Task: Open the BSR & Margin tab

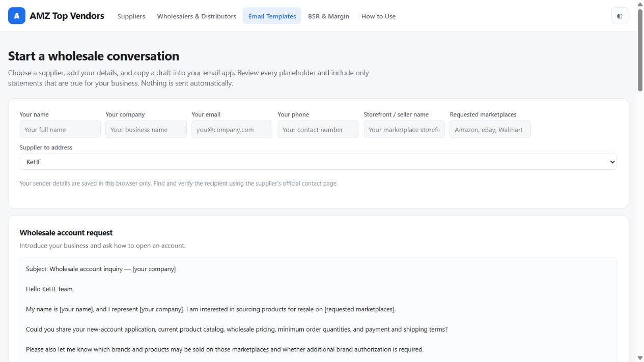Action: click(328, 16)
